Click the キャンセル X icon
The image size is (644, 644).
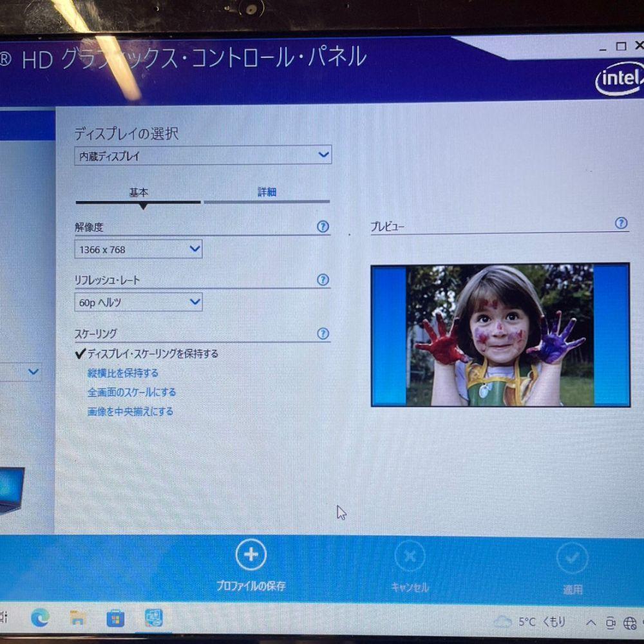click(410, 556)
